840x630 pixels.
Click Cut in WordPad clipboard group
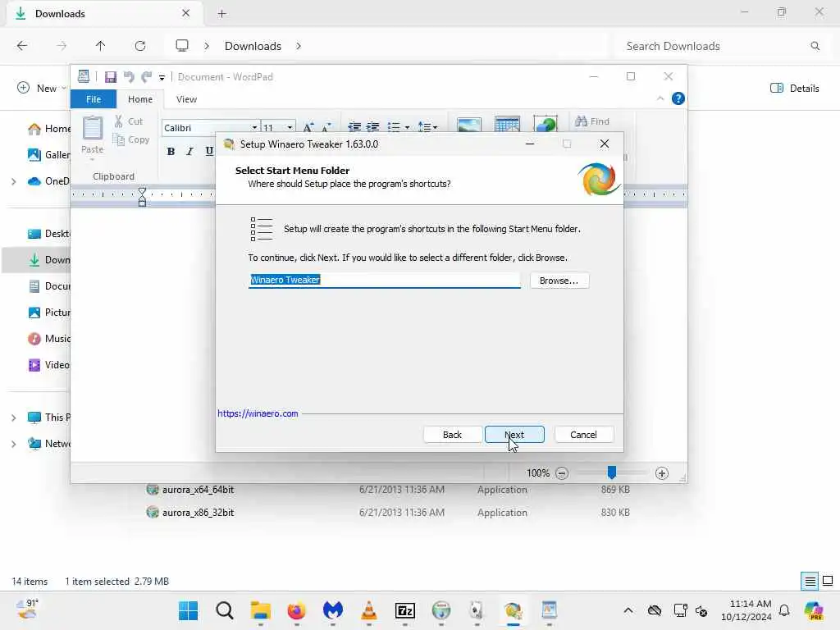[129, 121]
